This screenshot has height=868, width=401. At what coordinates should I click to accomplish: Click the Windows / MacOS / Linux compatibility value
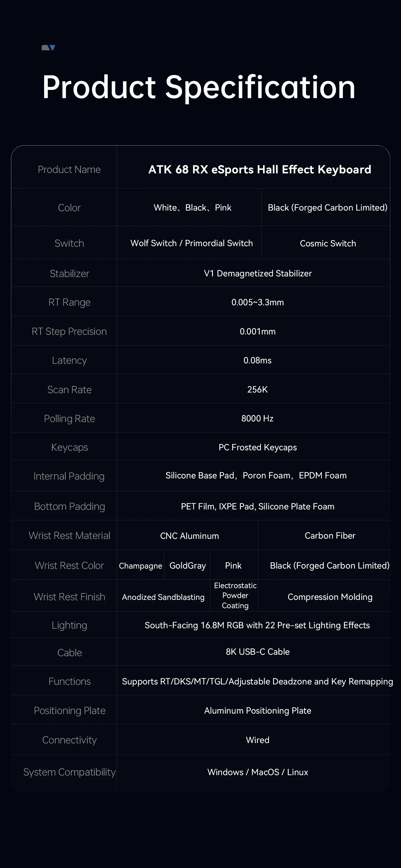[257, 772]
